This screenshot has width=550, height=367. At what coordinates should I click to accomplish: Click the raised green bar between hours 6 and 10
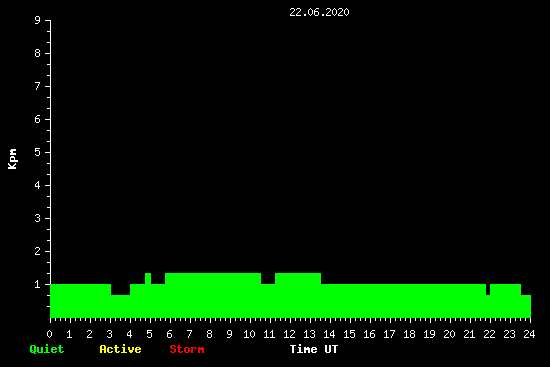coord(213,295)
